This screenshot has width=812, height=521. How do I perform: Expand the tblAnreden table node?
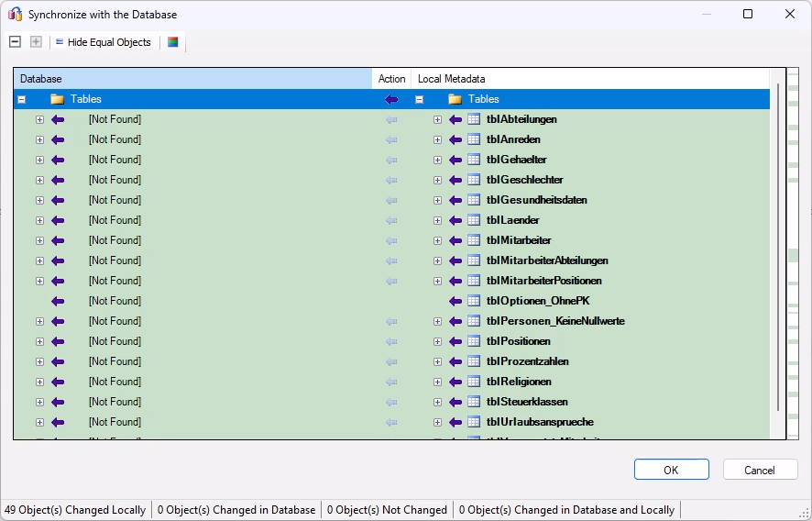[x=437, y=139]
